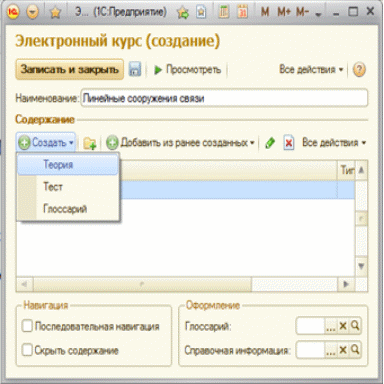Click the Просмотреть preview button
The width and height of the screenshot is (384, 384).
[188, 70]
